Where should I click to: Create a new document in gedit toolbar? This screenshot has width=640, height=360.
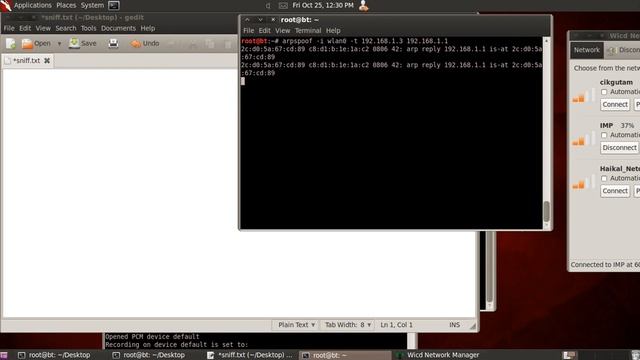[x=11, y=43]
